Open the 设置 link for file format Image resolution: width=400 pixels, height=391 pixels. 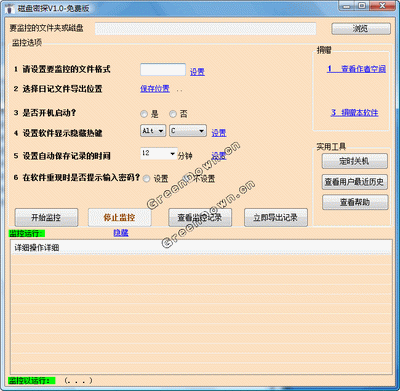(197, 72)
